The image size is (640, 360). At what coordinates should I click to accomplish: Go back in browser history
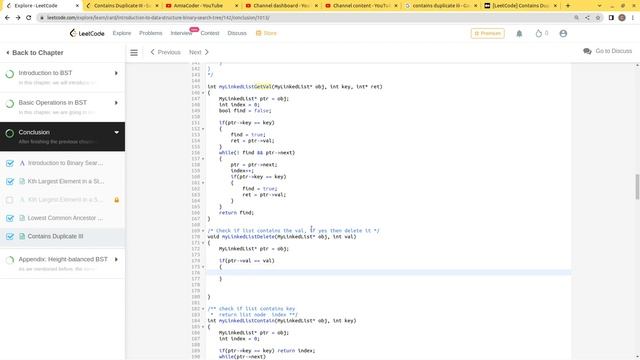pyautogui.click(x=7, y=18)
